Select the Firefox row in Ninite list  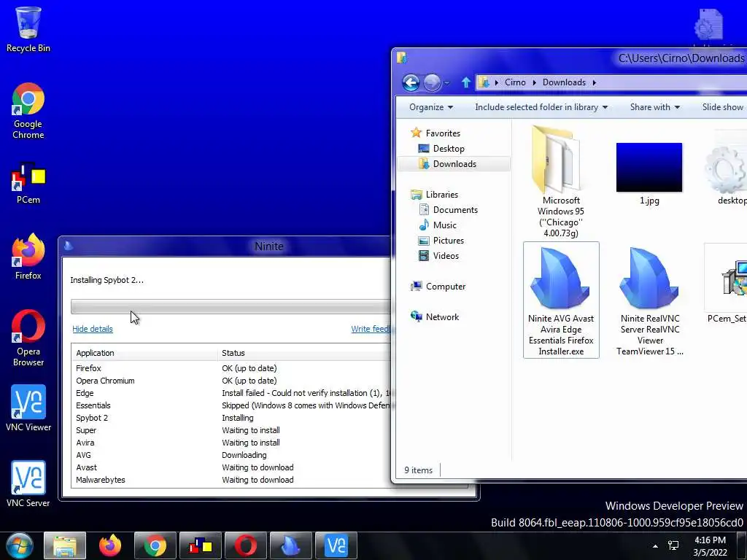pos(231,368)
